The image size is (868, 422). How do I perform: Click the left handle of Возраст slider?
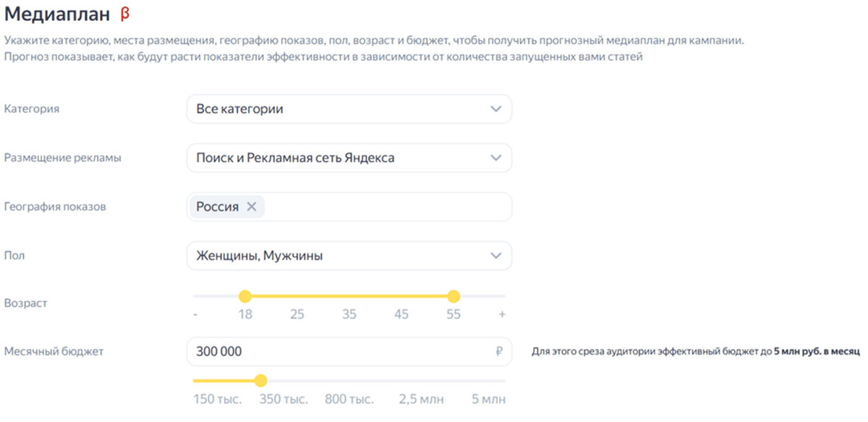tap(246, 296)
